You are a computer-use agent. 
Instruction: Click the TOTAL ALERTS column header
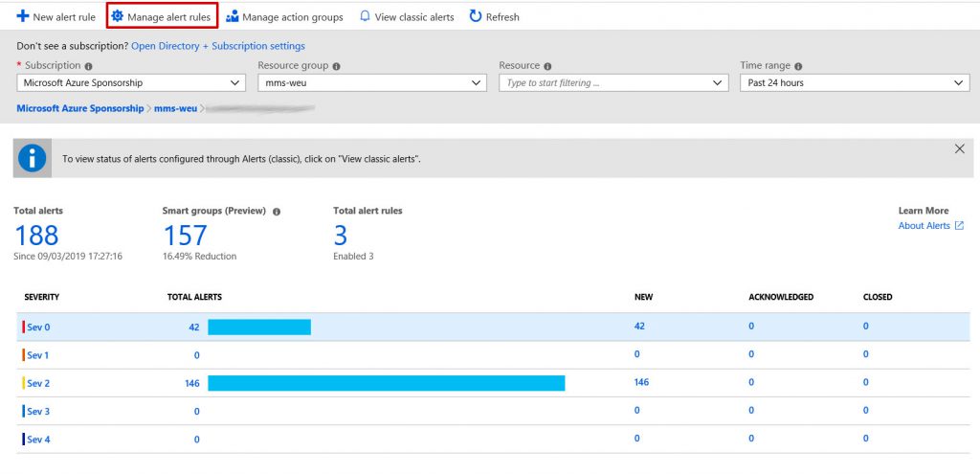click(194, 297)
